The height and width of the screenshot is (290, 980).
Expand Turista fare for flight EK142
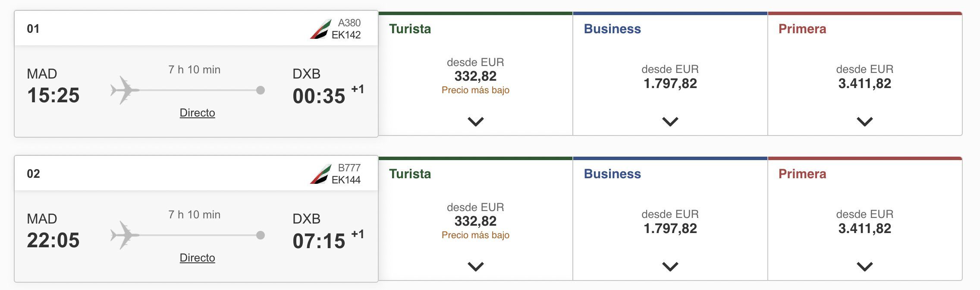coord(476,122)
